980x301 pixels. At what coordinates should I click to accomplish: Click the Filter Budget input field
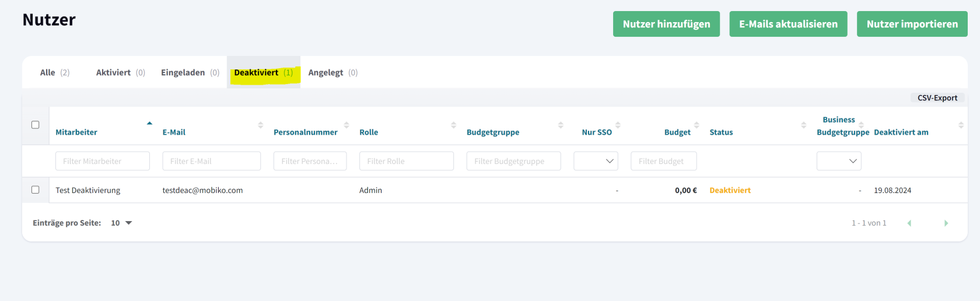663,161
